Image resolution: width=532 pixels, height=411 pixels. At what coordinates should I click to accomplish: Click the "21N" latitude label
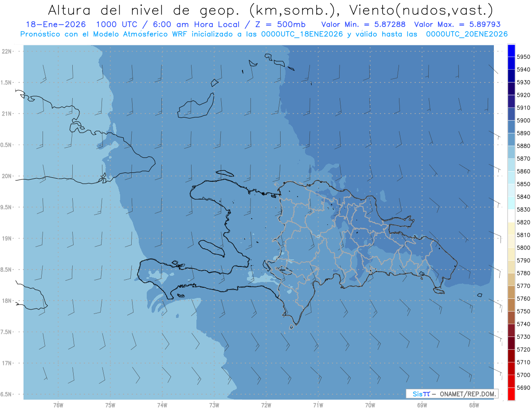click(x=7, y=114)
